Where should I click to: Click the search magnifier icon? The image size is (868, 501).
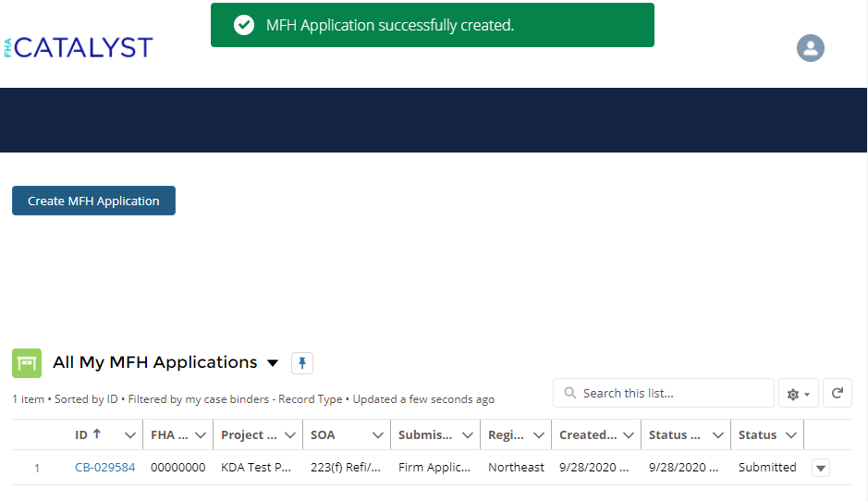point(570,393)
